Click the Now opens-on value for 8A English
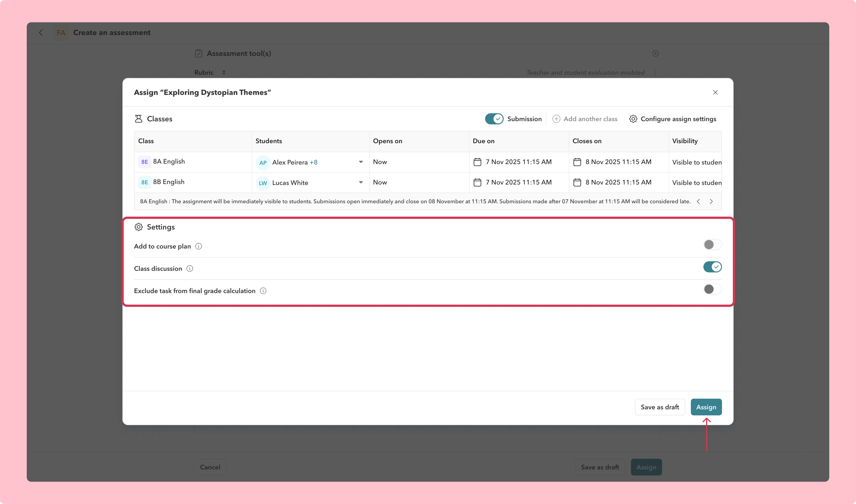This screenshot has width=856, height=504. click(x=380, y=162)
